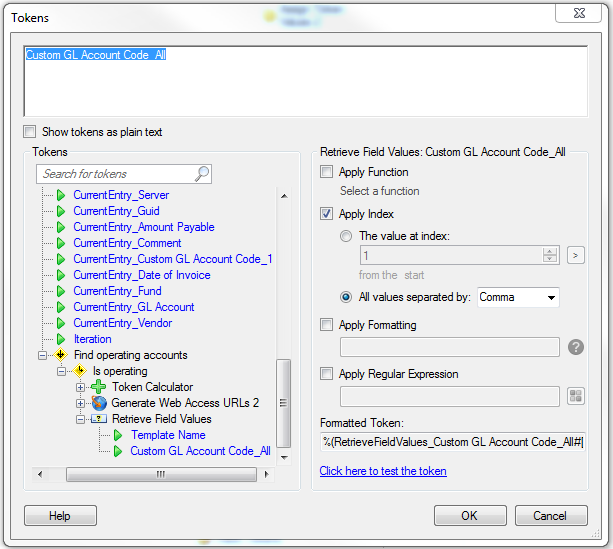Click the green plus Token Calculator icon
The image size is (613, 549).
(99, 387)
